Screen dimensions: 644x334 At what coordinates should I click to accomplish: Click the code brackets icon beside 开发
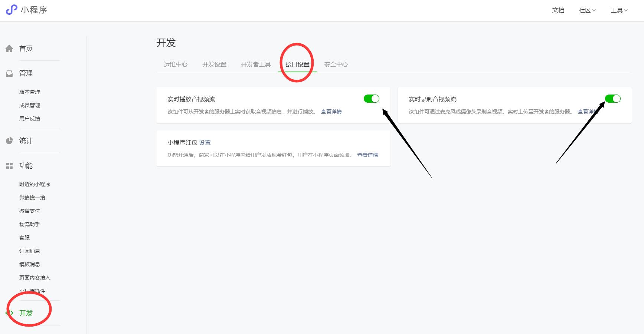[x=9, y=313]
